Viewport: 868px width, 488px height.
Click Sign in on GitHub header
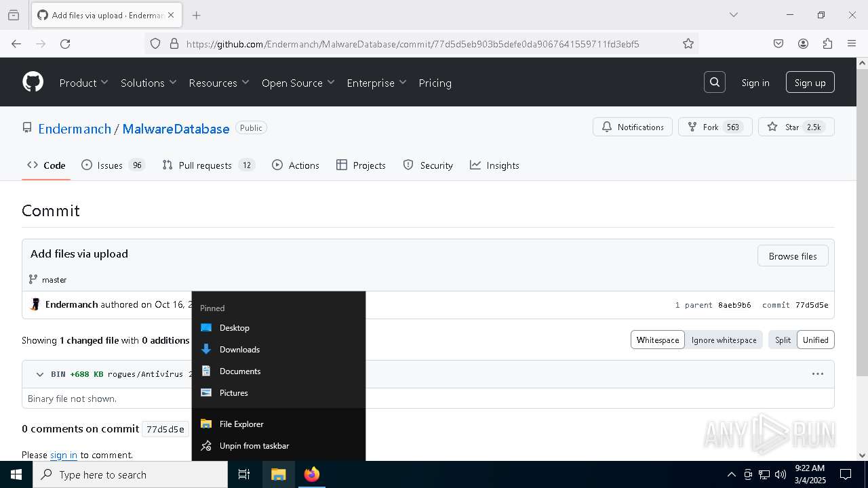pos(755,83)
